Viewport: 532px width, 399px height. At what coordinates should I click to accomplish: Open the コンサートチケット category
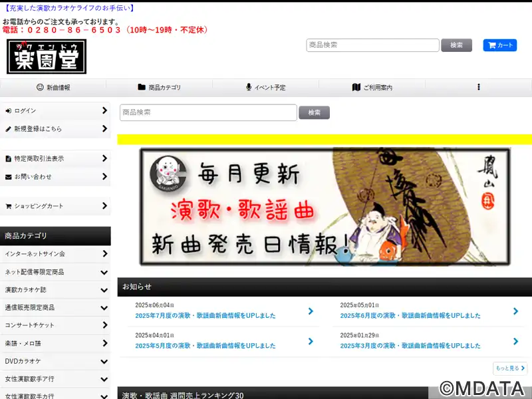(x=55, y=325)
